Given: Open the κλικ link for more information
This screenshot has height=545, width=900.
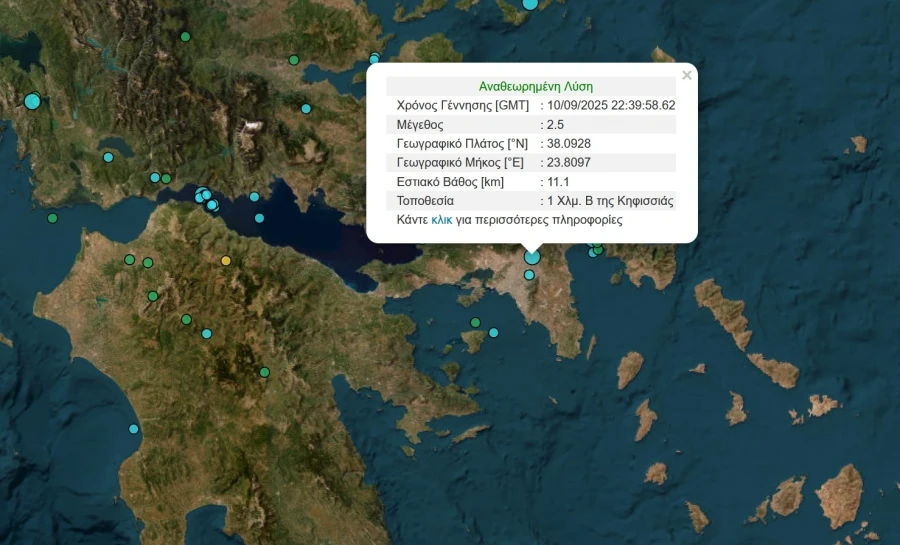Looking at the screenshot, I should pos(441,219).
